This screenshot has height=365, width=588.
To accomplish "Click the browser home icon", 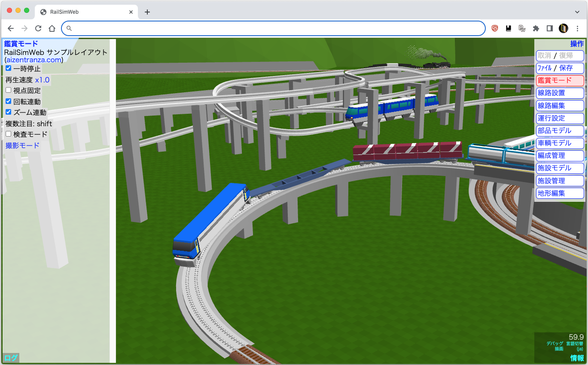I will [x=52, y=28].
